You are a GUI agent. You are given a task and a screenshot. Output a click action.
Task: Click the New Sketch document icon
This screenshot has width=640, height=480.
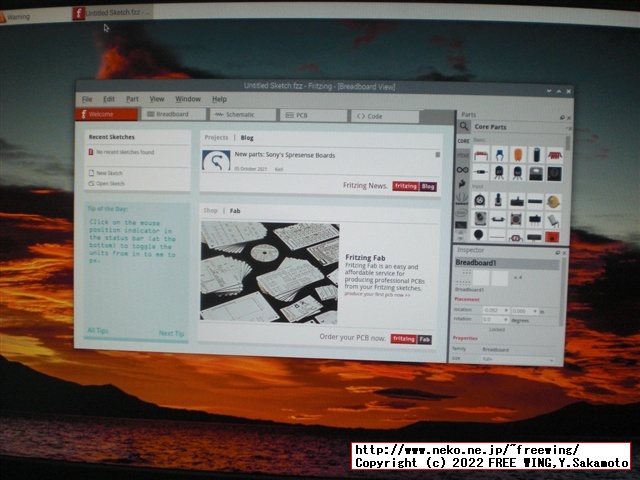[91, 173]
